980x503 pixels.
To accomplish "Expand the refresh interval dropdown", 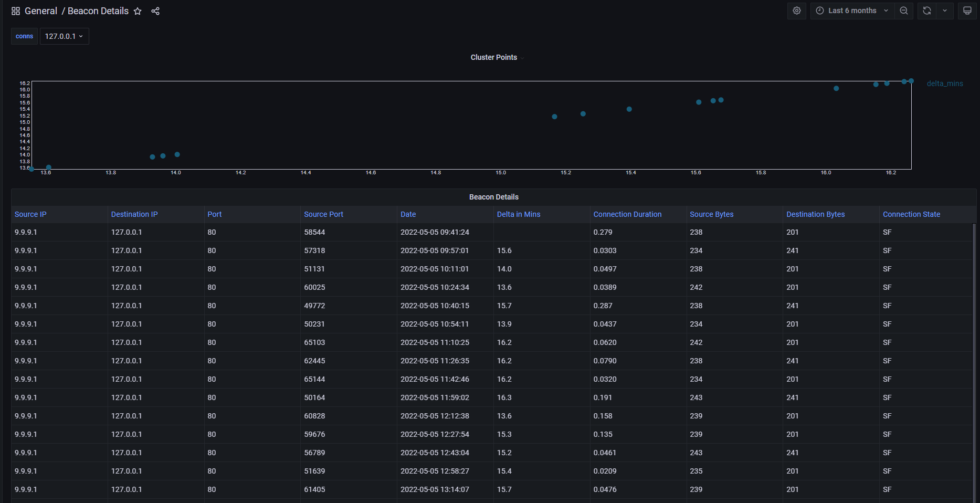I will [945, 11].
